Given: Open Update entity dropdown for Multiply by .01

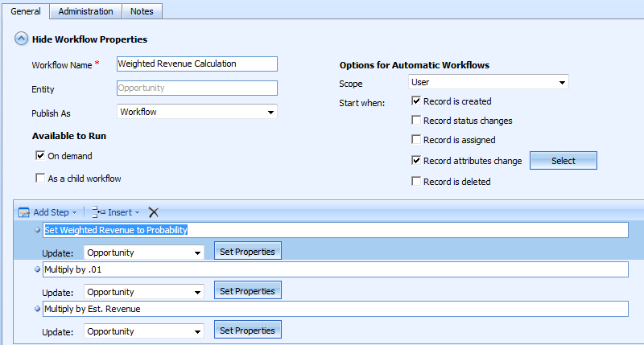Looking at the screenshot, I should 144,292.
